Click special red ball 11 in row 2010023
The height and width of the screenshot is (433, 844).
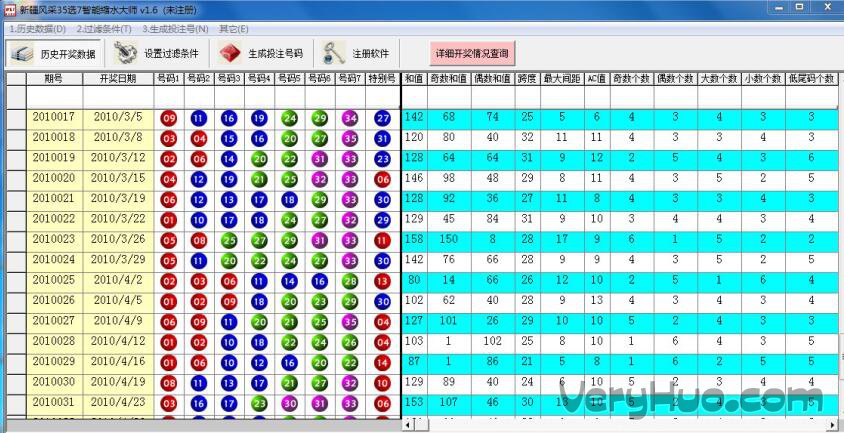(x=382, y=241)
